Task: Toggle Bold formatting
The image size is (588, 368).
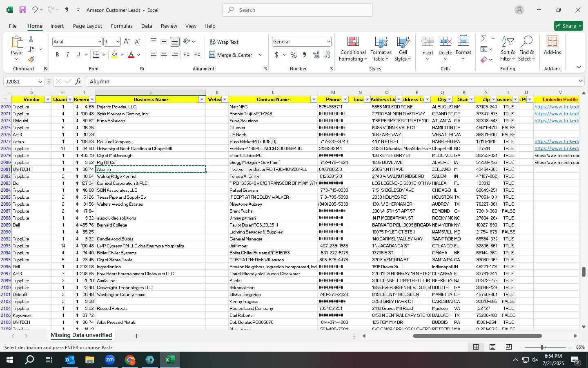Action: coord(57,55)
